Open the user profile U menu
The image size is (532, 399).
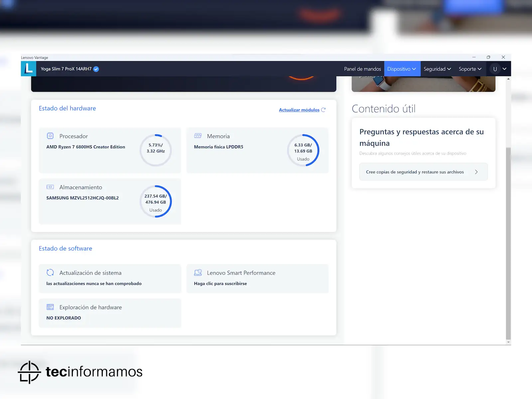pos(499,69)
